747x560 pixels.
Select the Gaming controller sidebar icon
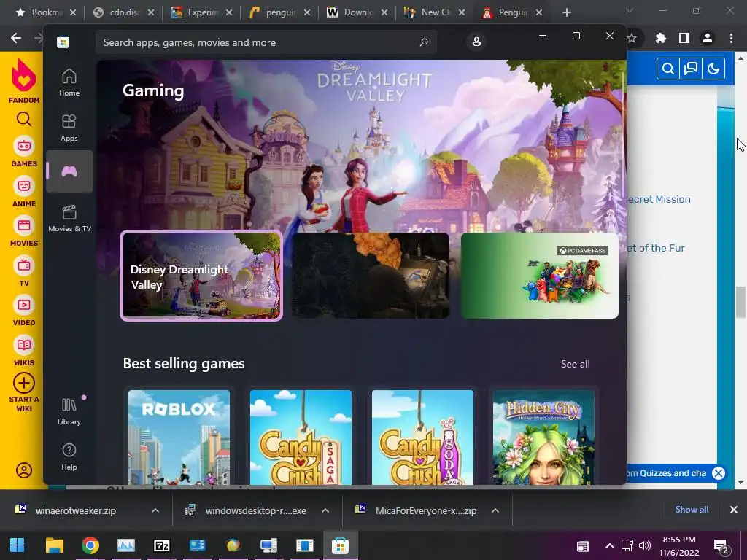69,171
